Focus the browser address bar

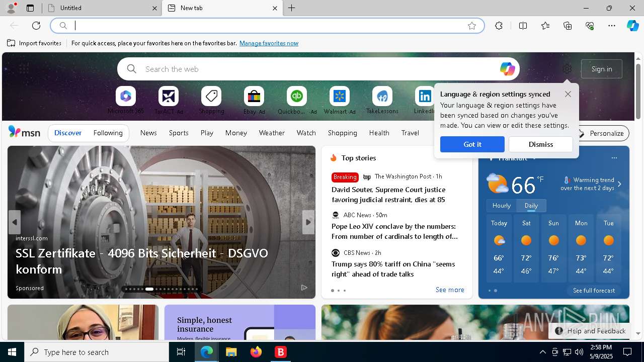click(x=267, y=26)
